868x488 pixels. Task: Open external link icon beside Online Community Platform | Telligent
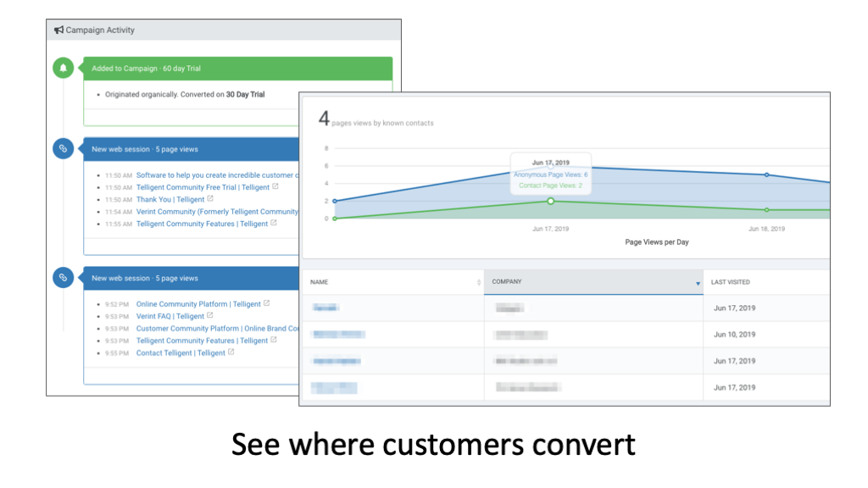266,303
